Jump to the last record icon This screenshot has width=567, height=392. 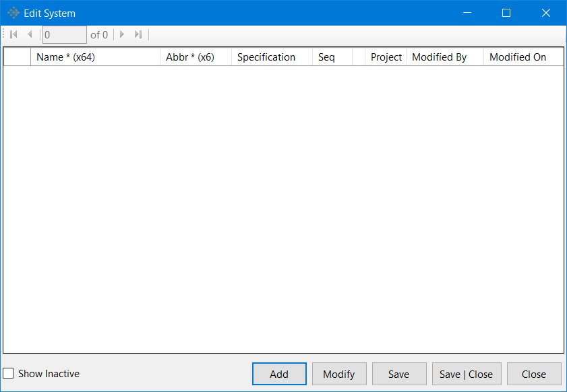point(138,34)
